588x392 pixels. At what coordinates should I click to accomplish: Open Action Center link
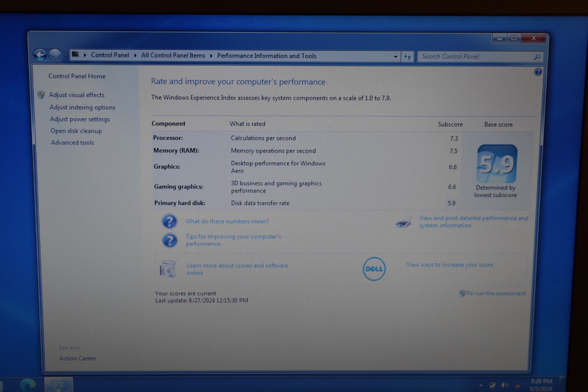(78, 358)
